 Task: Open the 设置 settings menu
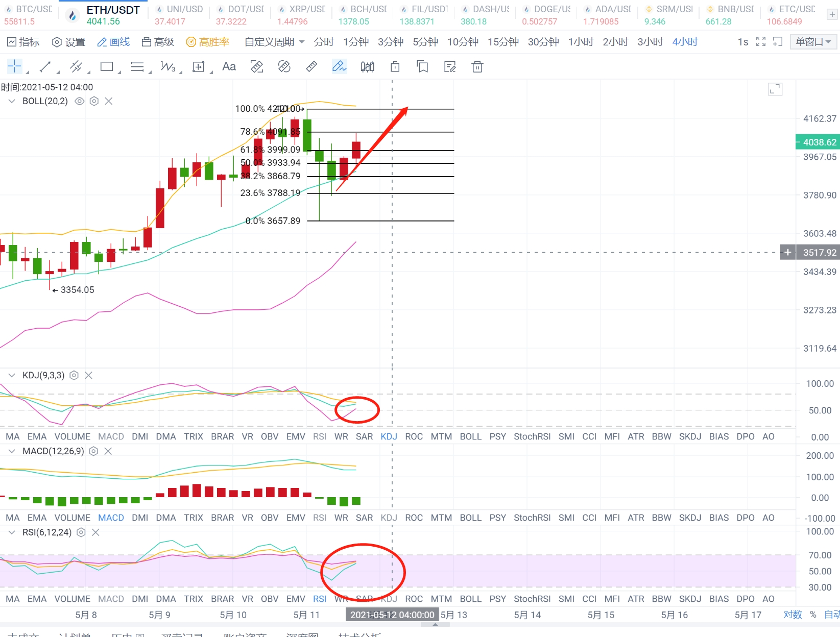coord(69,42)
